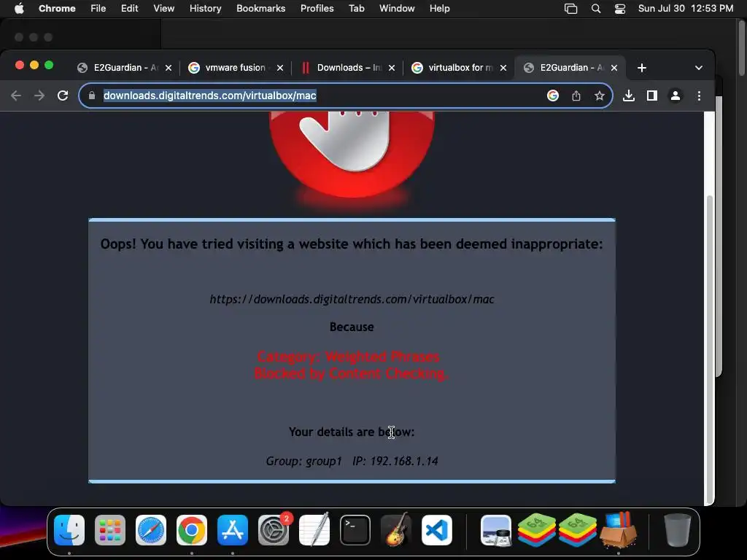Open the Profiles menu
Screen dimensions: 747x560
(x=317, y=9)
